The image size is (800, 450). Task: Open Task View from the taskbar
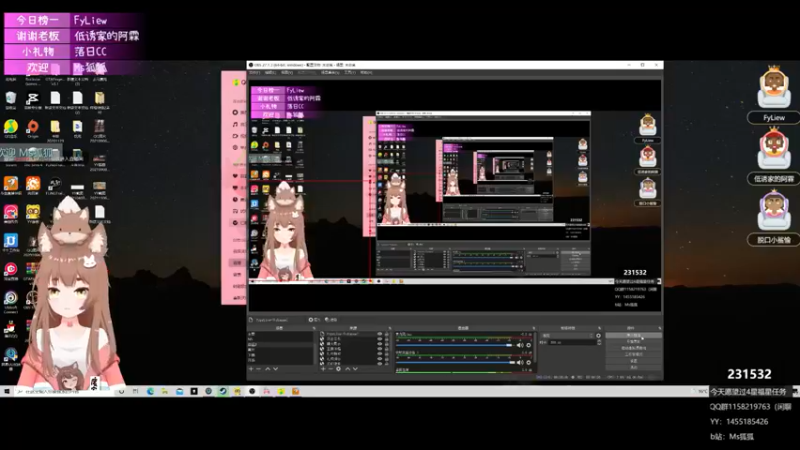pos(135,391)
